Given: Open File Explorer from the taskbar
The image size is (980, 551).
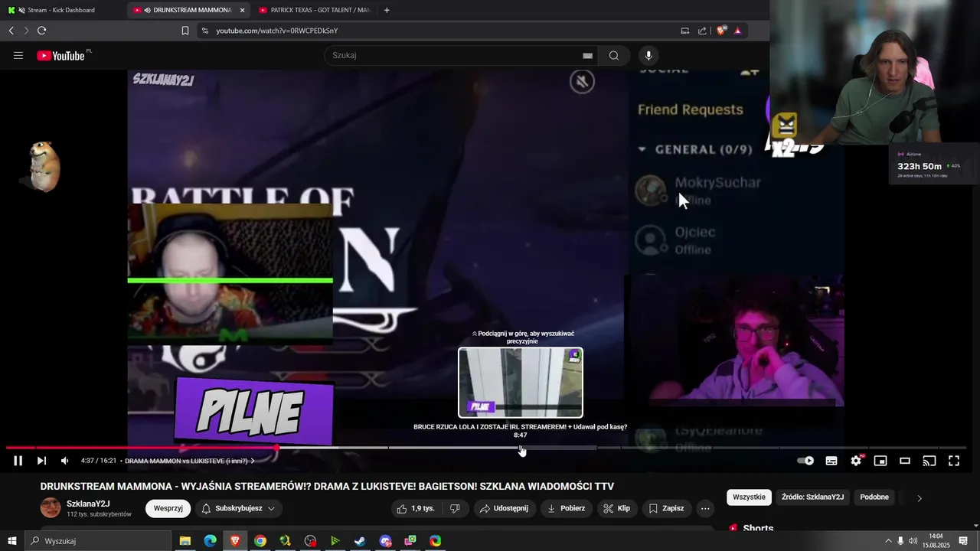Looking at the screenshot, I should (x=185, y=541).
